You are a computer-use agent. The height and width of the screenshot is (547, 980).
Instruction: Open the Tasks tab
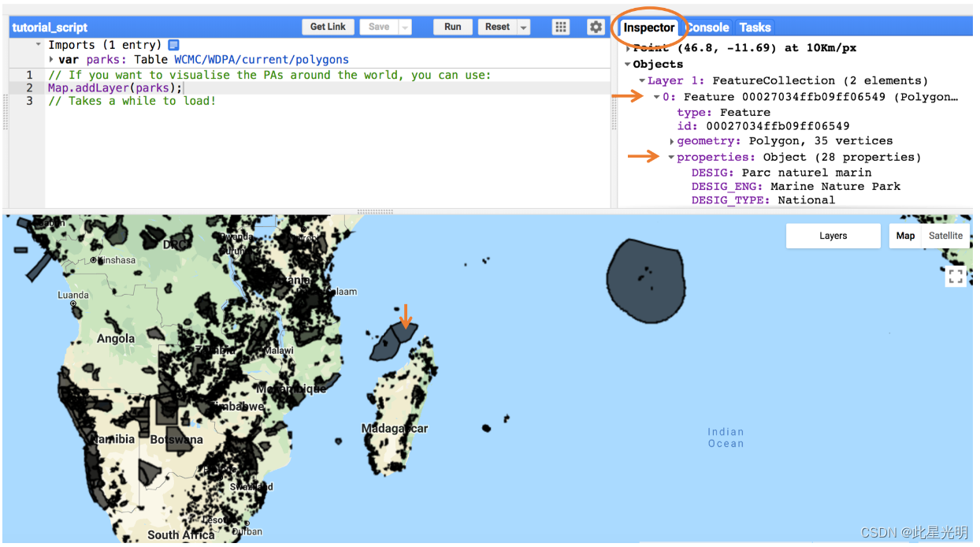755,26
